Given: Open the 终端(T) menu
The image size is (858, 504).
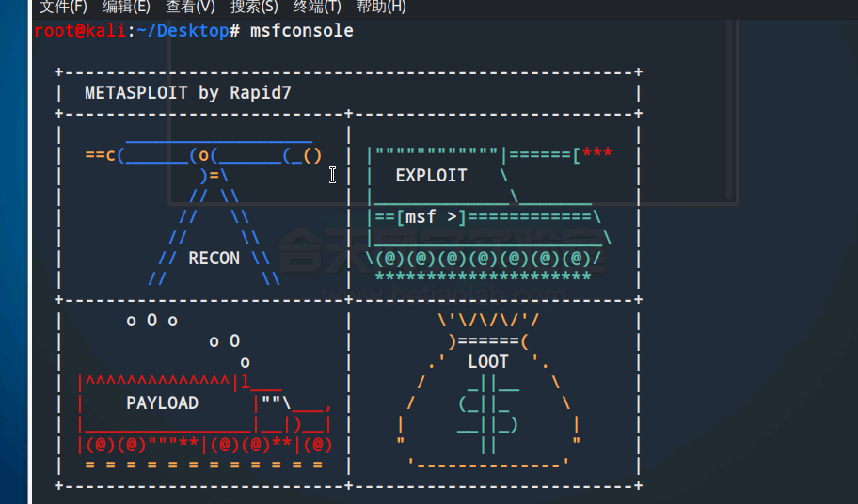Looking at the screenshot, I should [x=317, y=7].
